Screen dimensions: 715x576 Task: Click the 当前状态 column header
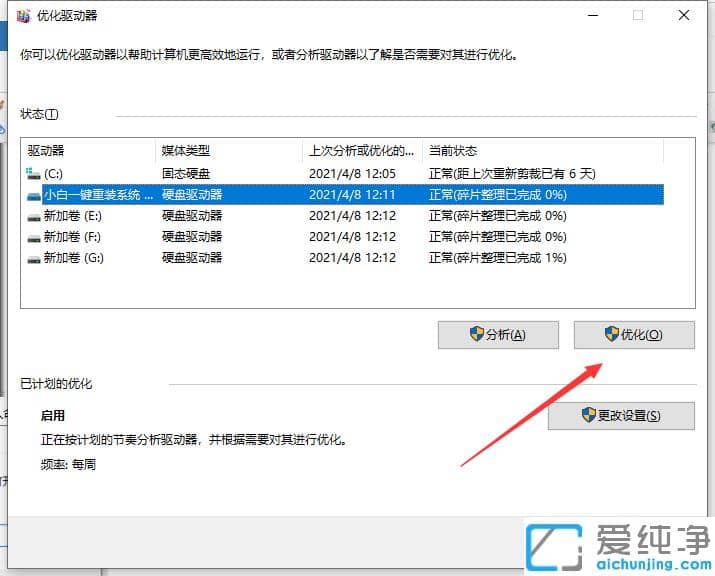tap(543, 150)
